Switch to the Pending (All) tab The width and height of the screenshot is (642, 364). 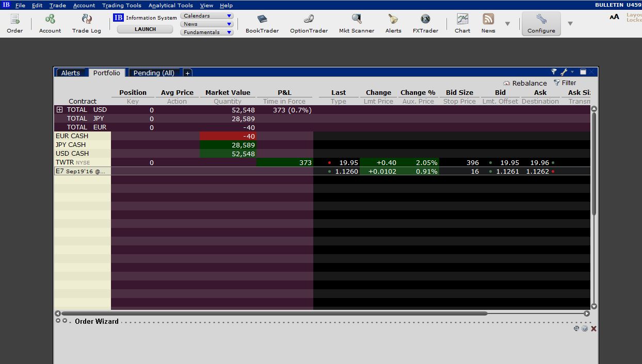pos(154,73)
